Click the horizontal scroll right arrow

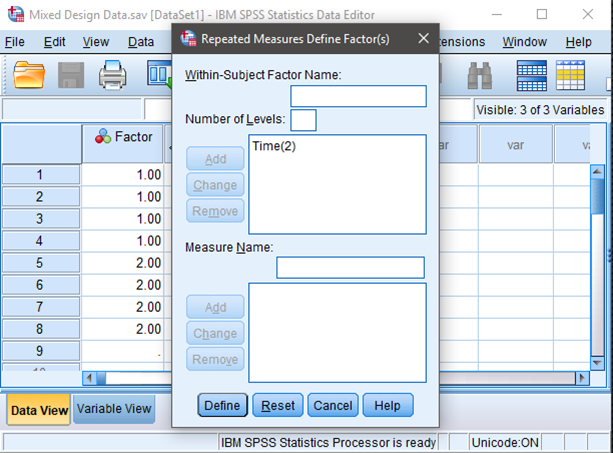(x=582, y=378)
